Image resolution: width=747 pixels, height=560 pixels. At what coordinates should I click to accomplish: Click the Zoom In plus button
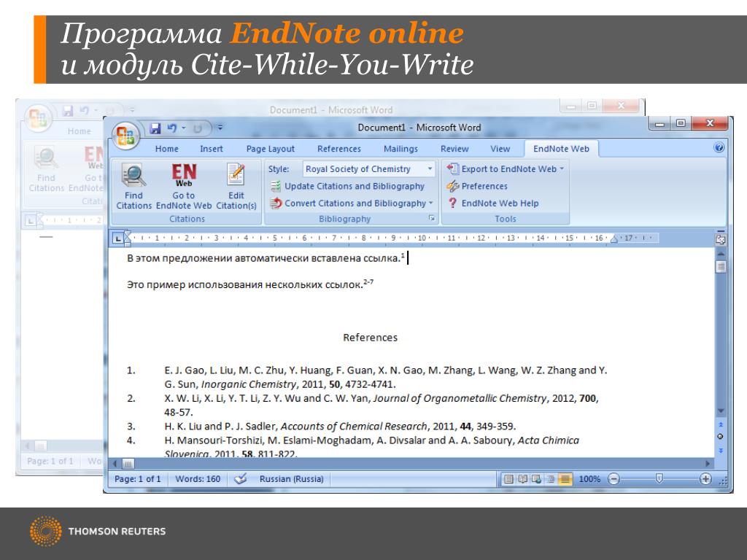[x=705, y=479]
